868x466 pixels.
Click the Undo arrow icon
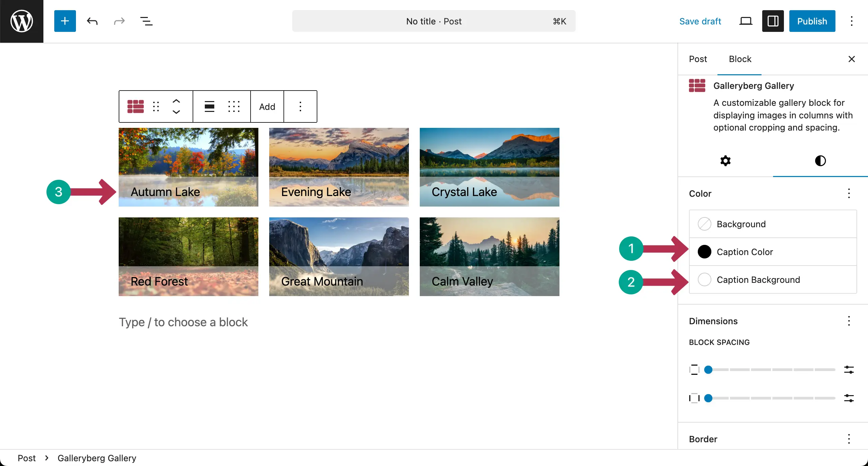(92, 21)
